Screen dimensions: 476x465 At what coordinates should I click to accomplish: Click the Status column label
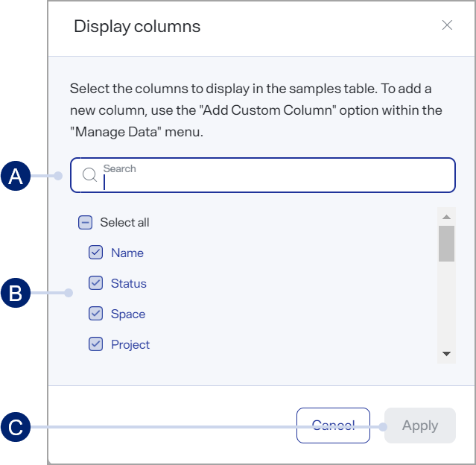pyautogui.click(x=129, y=283)
